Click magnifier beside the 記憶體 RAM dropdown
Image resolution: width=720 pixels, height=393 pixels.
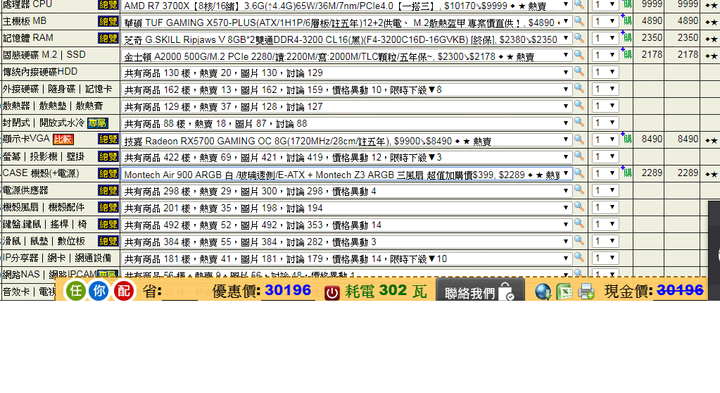579,38
